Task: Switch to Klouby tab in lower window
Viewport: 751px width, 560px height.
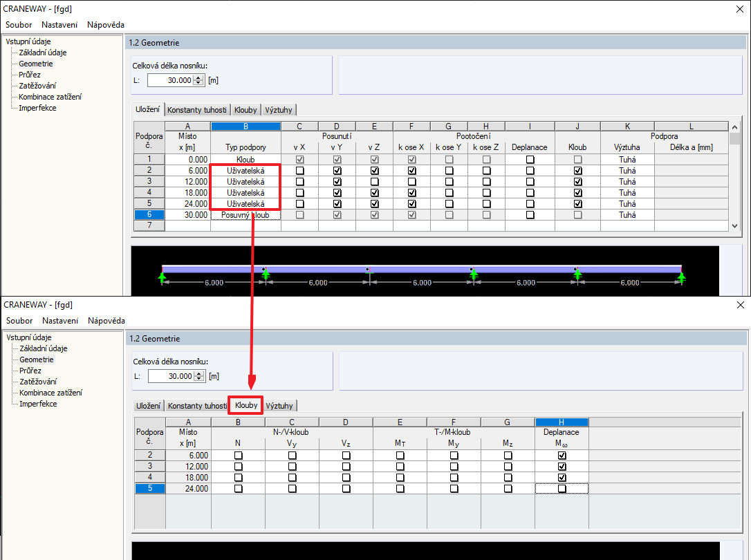Action: [x=246, y=405]
